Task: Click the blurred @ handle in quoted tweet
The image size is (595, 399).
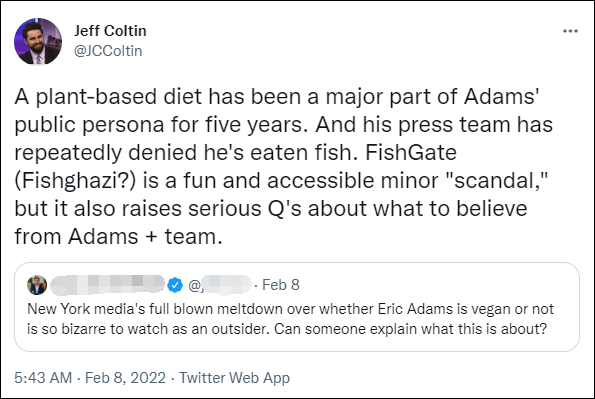Action: [x=220, y=285]
